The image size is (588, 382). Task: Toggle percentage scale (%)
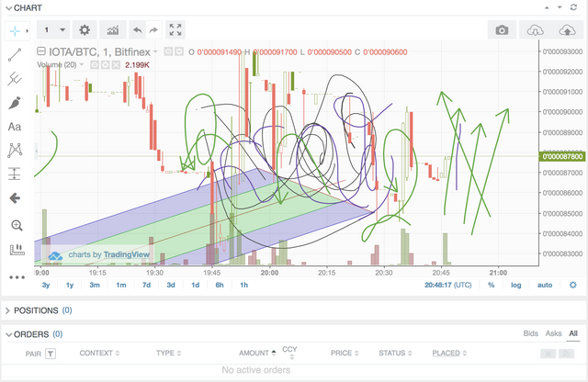491,285
